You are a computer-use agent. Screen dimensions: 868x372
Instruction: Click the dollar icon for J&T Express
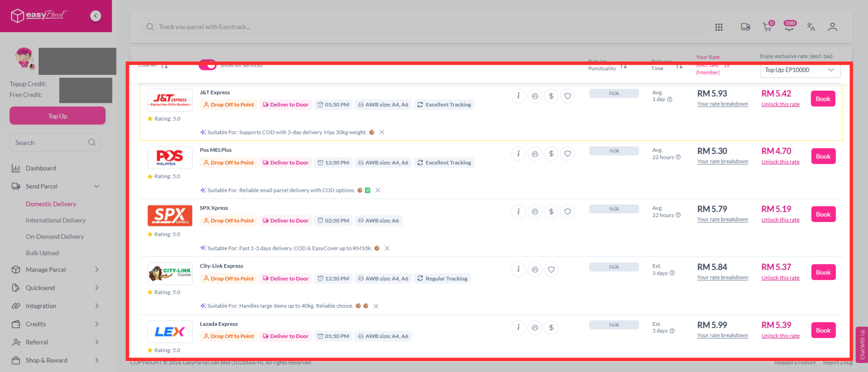(x=551, y=96)
